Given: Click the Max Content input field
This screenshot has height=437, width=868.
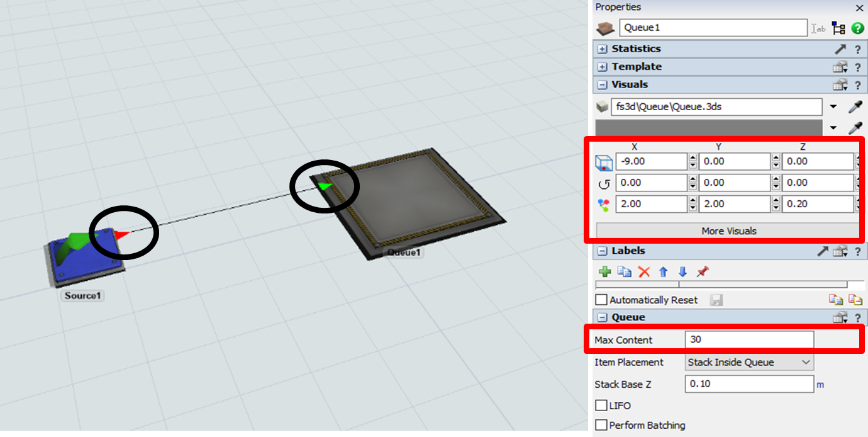Looking at the screenshot, I should 749,340.
